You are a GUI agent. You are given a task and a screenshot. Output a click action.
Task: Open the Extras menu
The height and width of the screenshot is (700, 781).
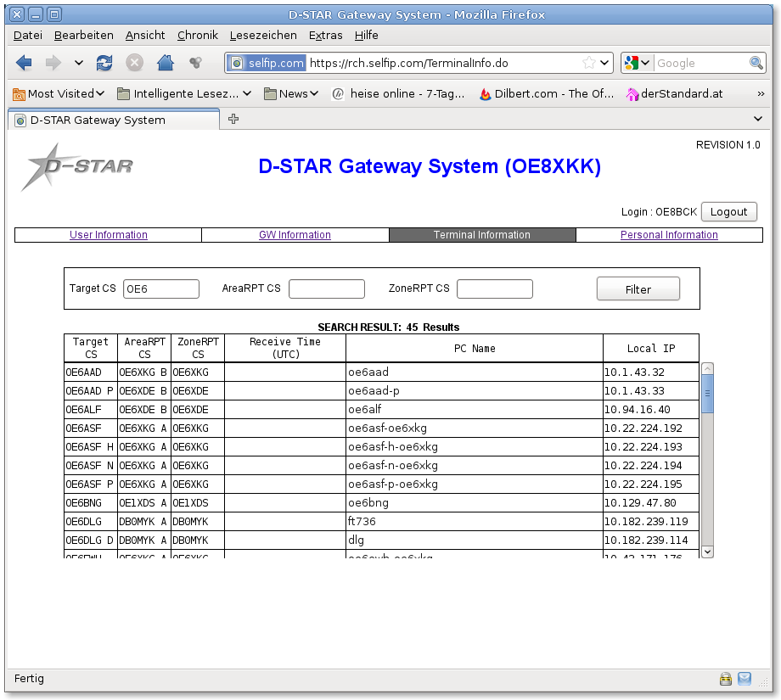[326, 36]
